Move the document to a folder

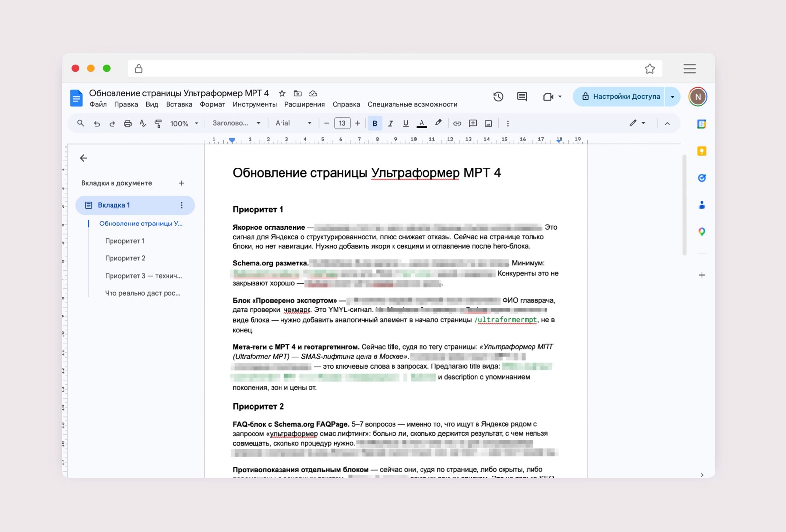298,93
